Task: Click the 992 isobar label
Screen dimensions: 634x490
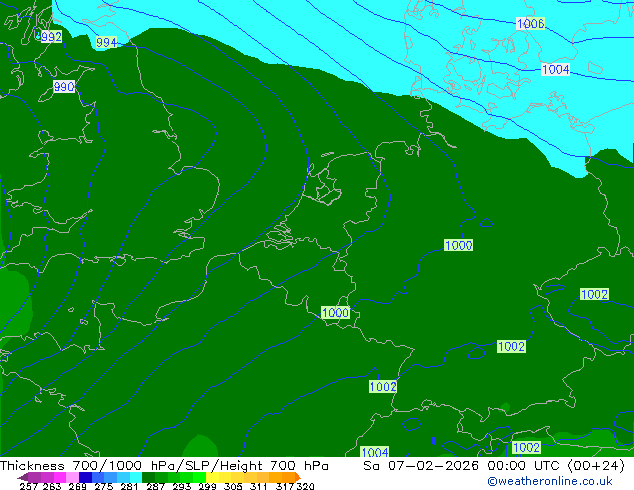Action: point(51,37)
